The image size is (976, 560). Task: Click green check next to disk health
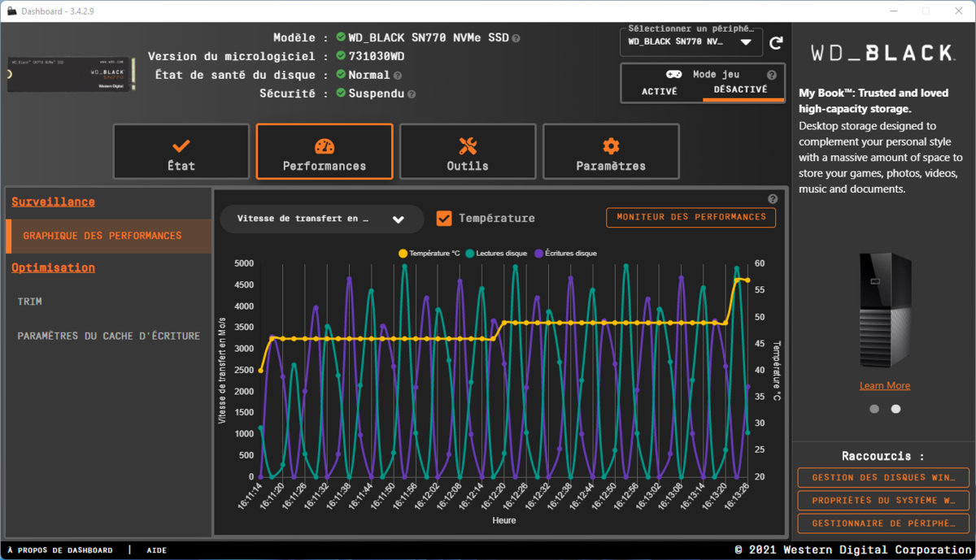pos(341,75)
